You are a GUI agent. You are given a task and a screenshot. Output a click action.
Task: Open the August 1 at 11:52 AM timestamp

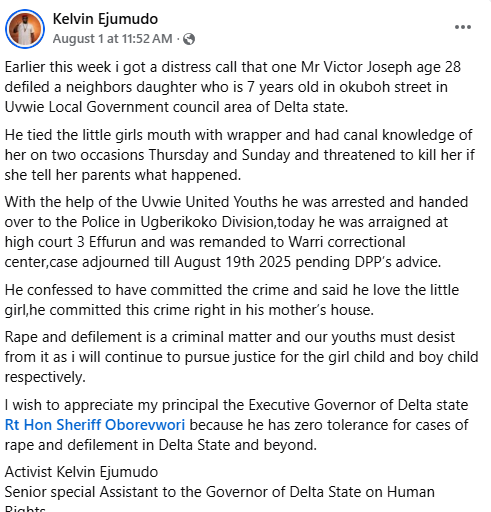click(112, 39)
